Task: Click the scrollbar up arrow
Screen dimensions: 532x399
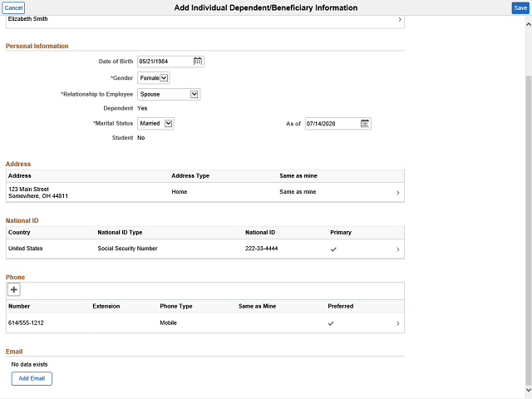Action: click(529, 24)
